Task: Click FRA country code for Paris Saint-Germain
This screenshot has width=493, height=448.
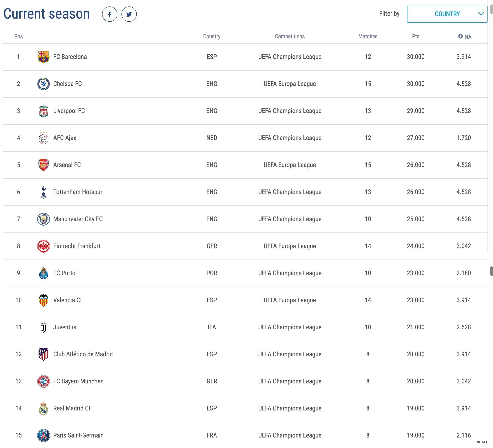Action: (212, 435)
